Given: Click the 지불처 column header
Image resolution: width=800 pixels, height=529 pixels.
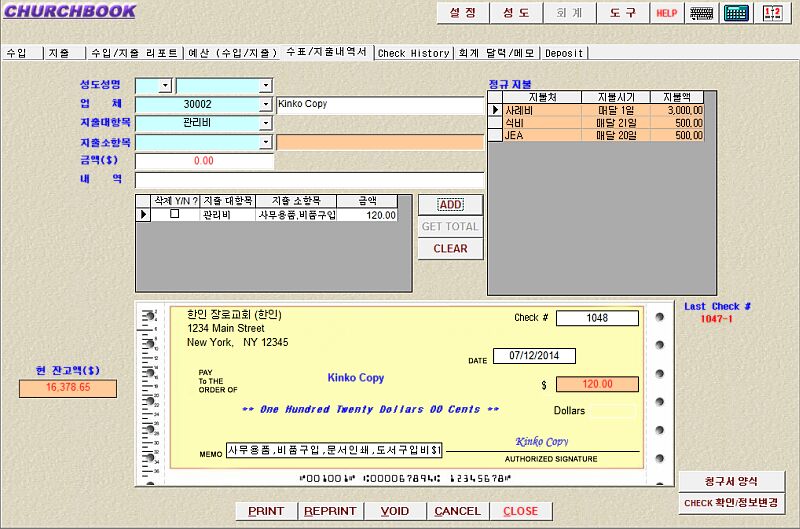Looking at the screenshot, I should 542,97.
